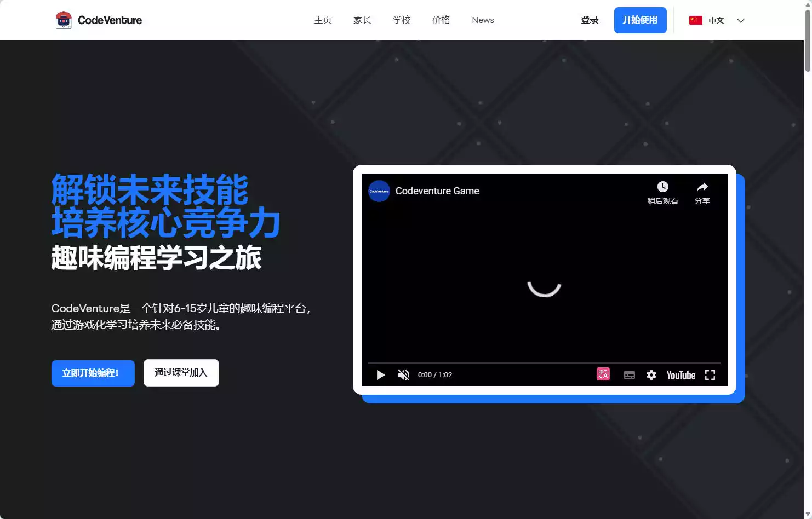Open the 家长 nav item

click(362, 20)
